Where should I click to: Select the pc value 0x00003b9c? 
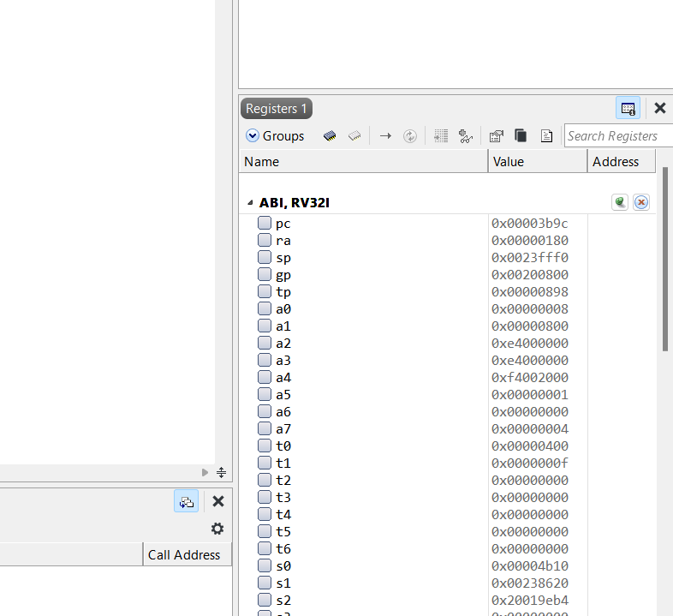pos(530,224)
